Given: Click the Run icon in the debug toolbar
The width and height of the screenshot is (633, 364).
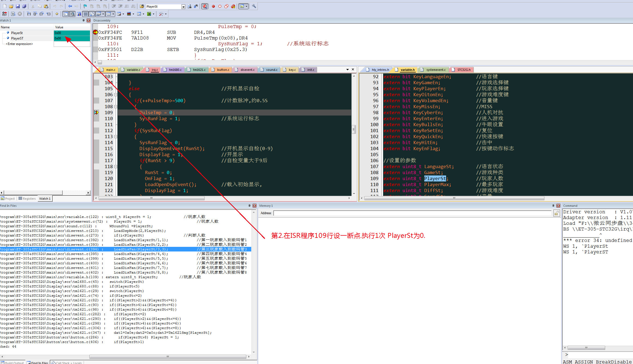Looking at the screenshot, I should click(13, 14).
